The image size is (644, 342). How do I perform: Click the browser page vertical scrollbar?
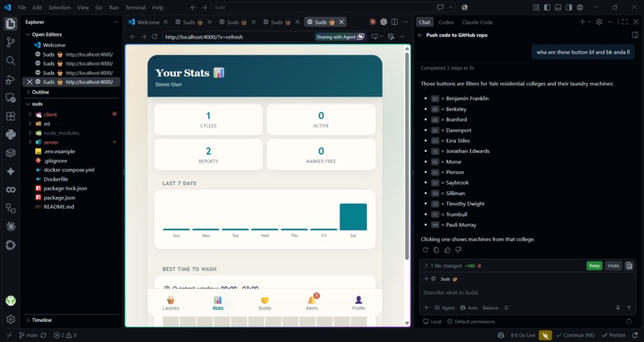tap(407, 156)
